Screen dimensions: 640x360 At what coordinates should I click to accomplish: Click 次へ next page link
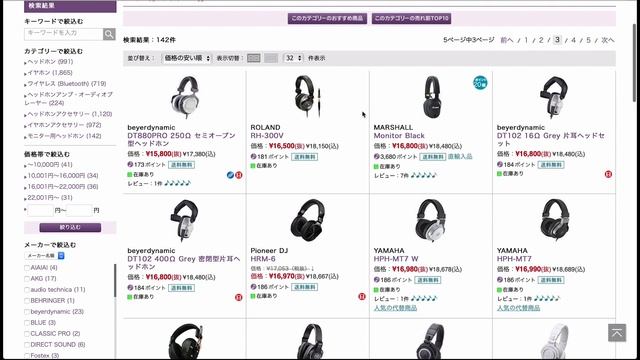608,40
